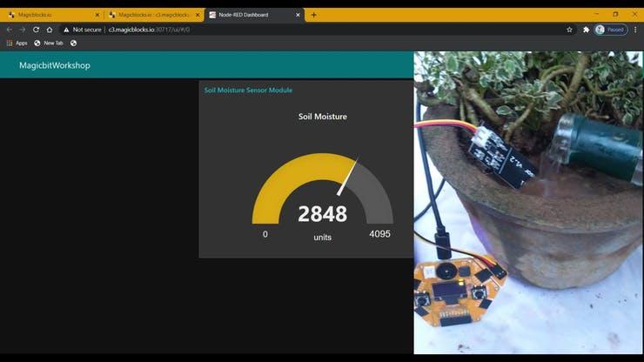Reload the current page

[x=37, y=29]
